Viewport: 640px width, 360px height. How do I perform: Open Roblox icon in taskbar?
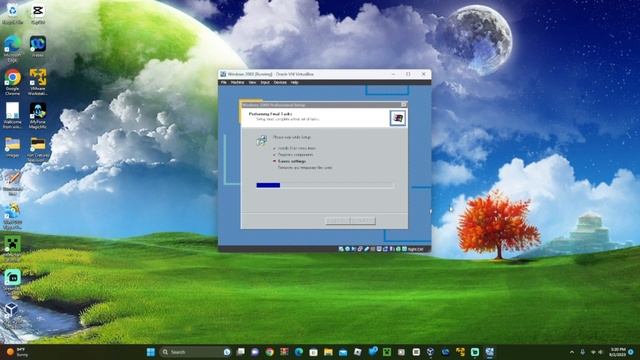point(358,352)
